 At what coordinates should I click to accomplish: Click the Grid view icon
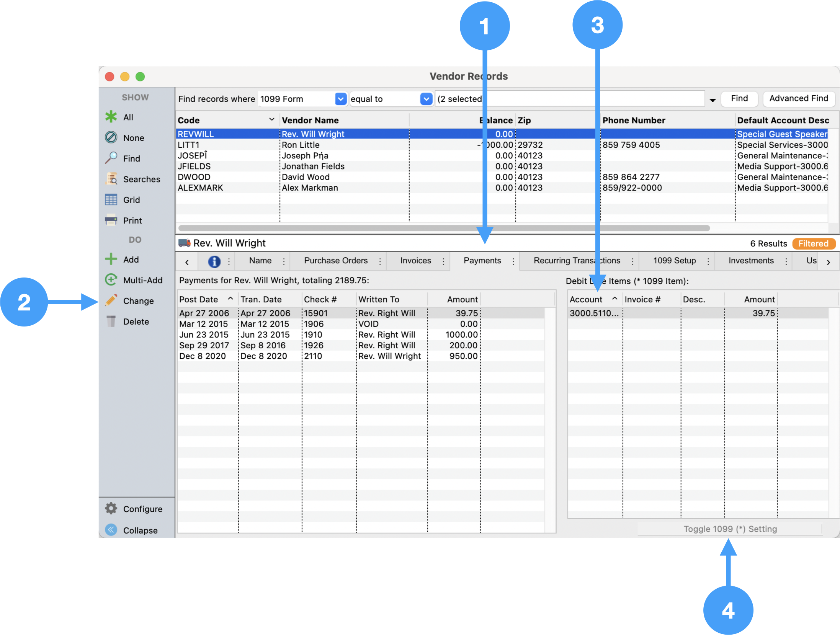[x=111, y=200]
